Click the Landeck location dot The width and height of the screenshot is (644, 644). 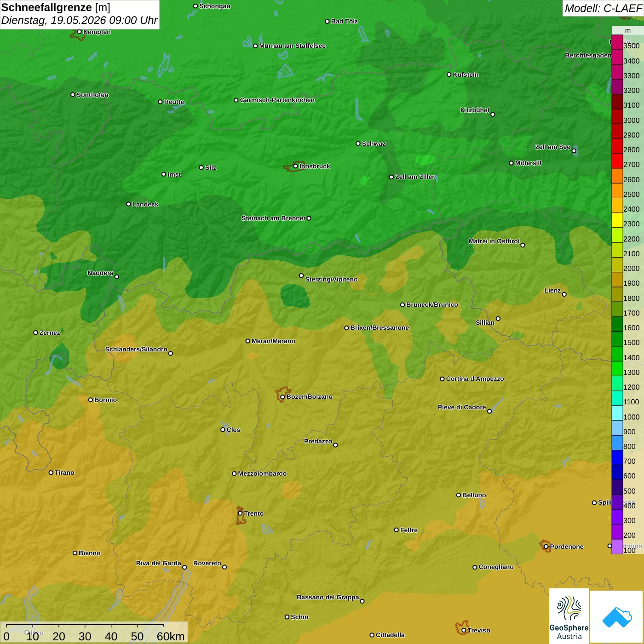pyautogui.click(x=128, y=204)
